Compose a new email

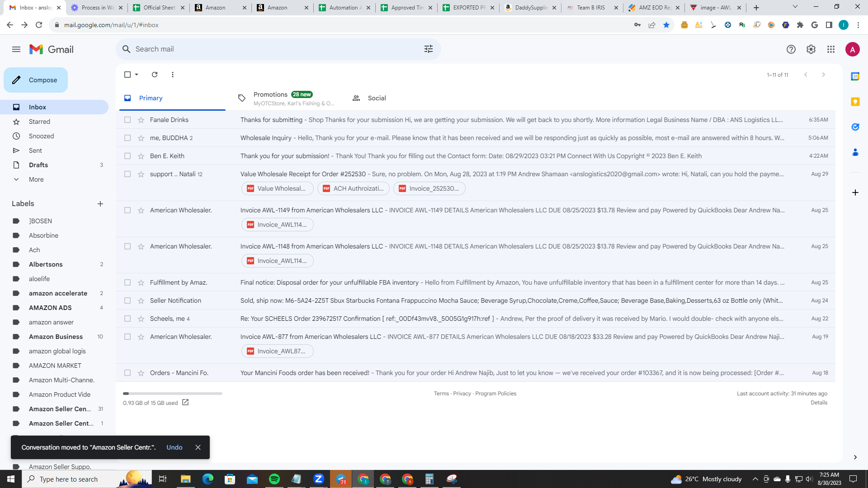pos(36,80)
